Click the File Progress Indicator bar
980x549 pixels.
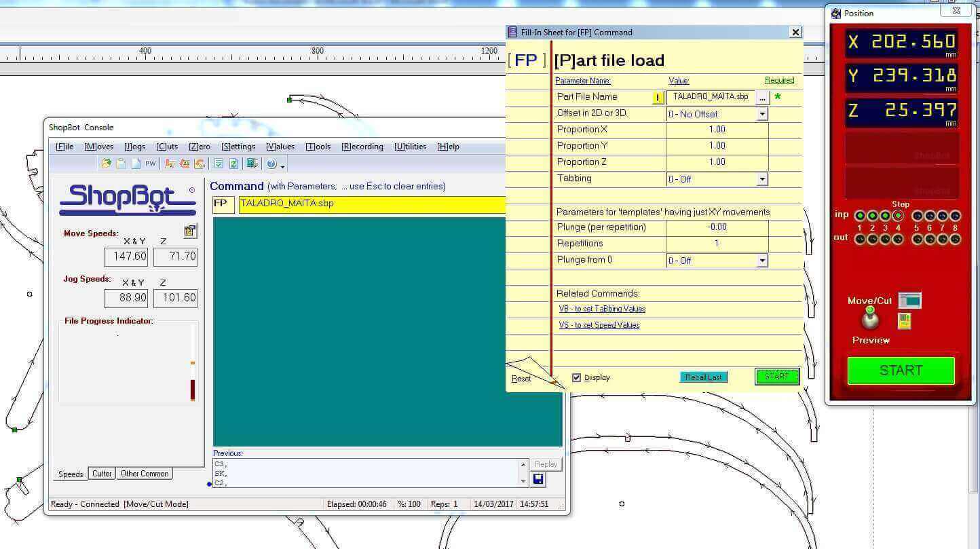193,363
